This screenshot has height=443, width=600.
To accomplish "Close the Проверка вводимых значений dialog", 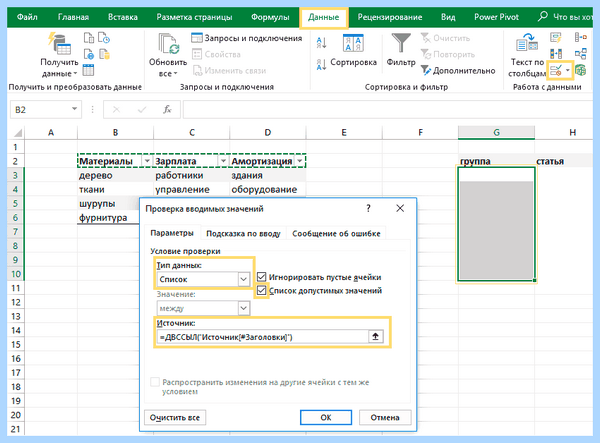I will click(x=400, y=208).
